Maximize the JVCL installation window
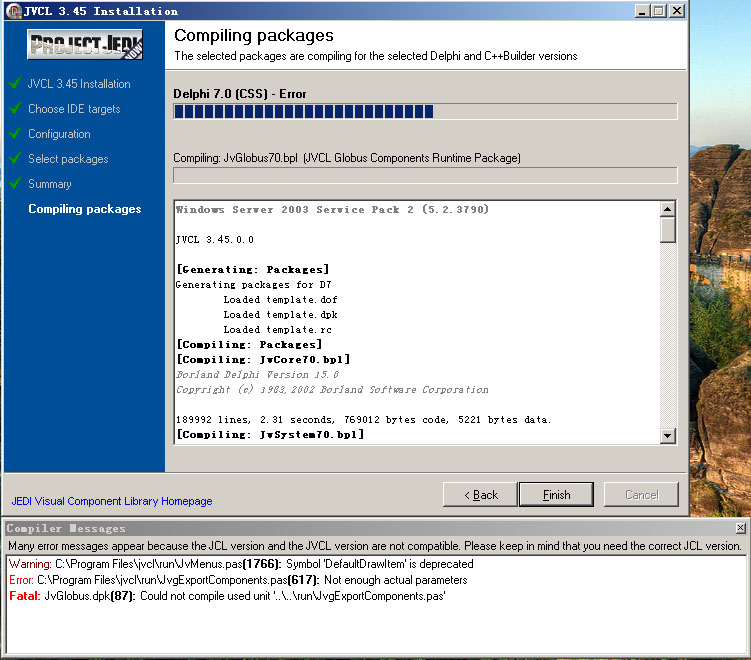 pos(659,11)
